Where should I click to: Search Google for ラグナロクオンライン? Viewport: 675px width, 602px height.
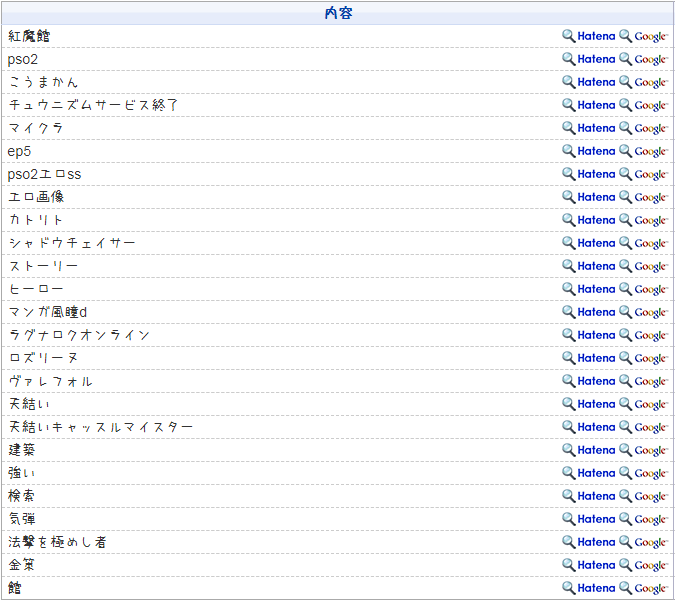pyautogui.click(x=643, y=335)
